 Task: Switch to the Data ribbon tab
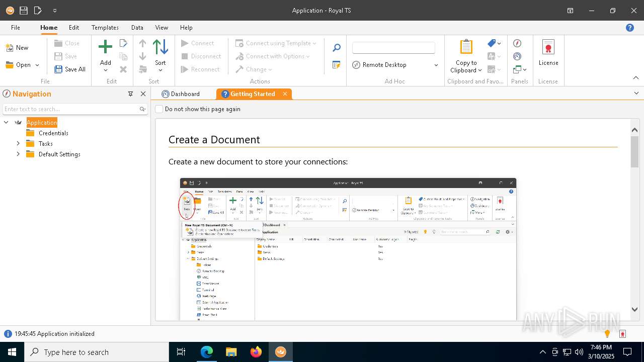[x=137, y=28]
